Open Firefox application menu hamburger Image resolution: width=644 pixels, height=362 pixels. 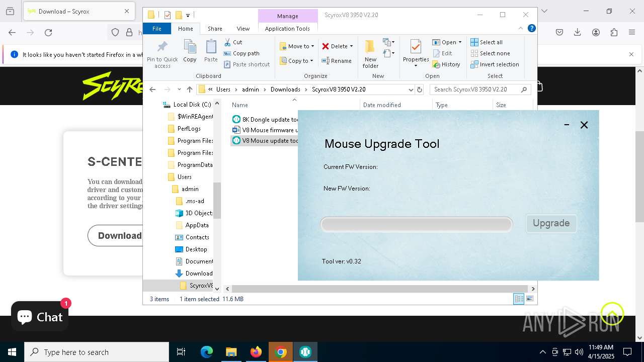pos(632,33)
